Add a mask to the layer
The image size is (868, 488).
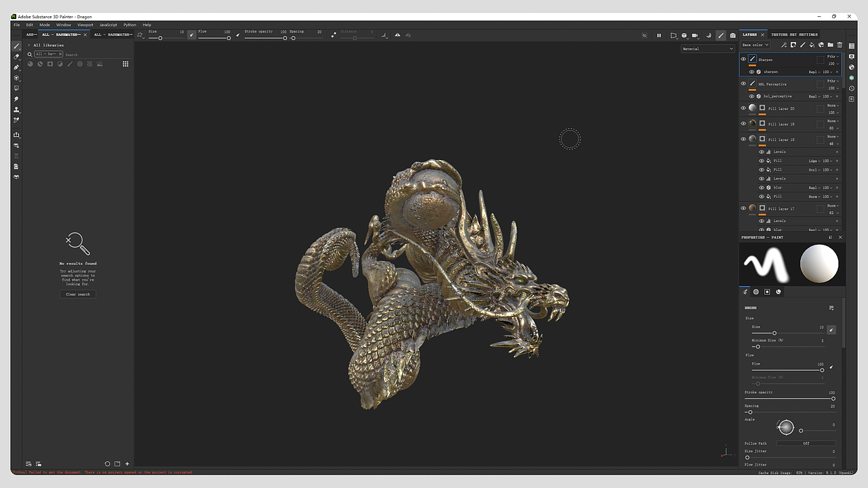coord(793,45)
